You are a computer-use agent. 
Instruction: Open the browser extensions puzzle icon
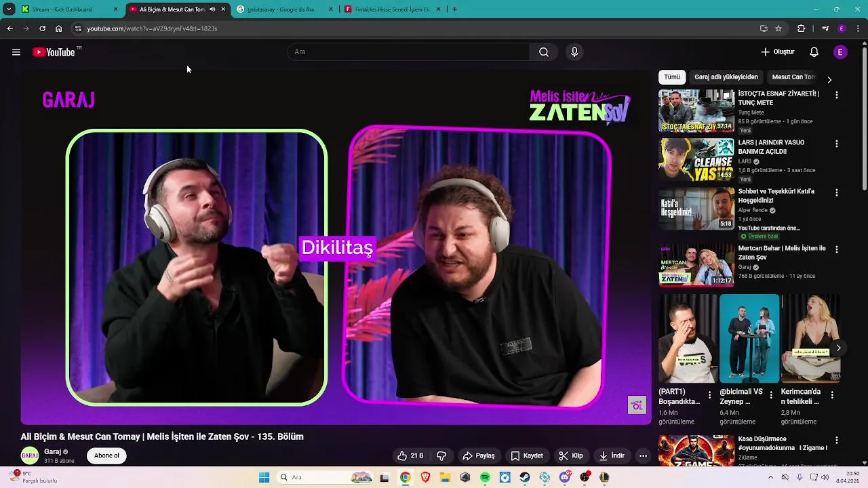(802, 28)
